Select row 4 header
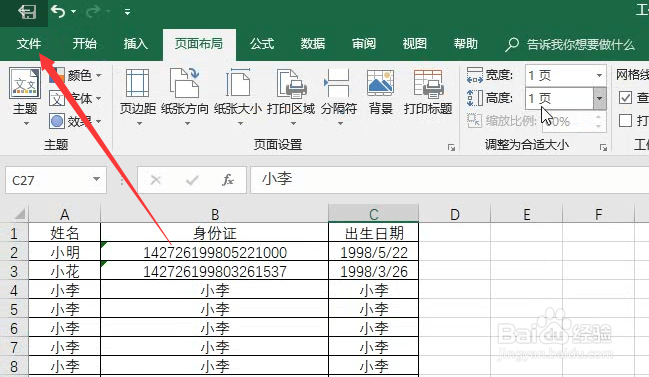This screenshot has width=649, height=377. tap(14, 290)
